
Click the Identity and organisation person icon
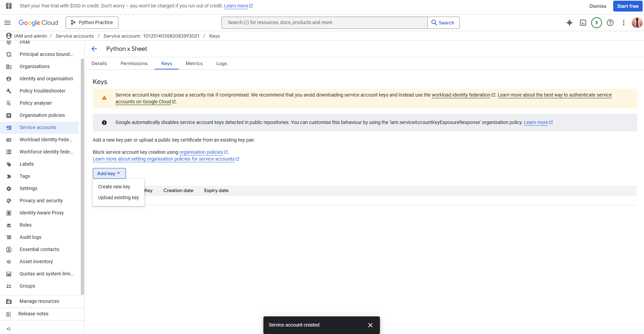(9, 79)
